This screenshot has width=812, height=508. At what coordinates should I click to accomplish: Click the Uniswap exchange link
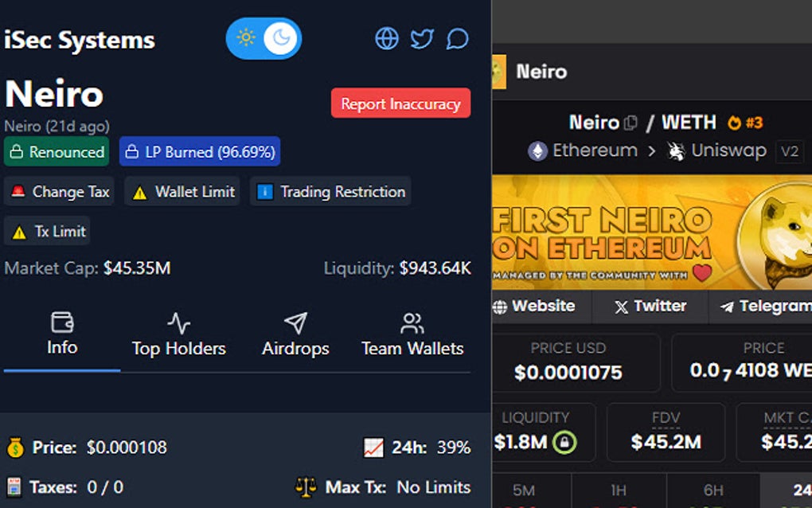pyautogui.click(x=716, y=150)
